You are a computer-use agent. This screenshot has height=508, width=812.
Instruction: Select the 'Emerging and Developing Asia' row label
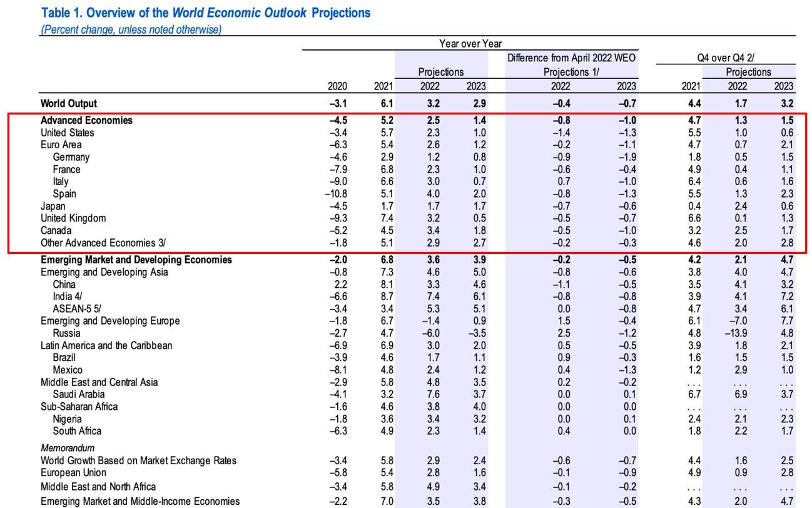[x=104, y=272]
